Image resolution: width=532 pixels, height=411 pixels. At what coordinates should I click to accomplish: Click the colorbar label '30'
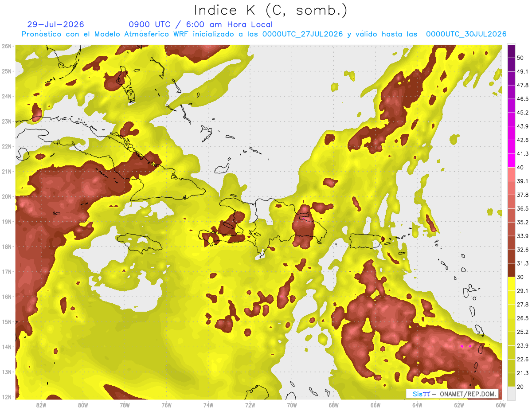tap(521, 277)
